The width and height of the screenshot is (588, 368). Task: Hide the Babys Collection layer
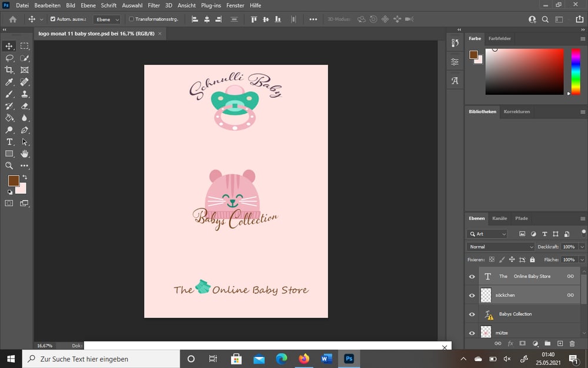[x=472, y=314]
